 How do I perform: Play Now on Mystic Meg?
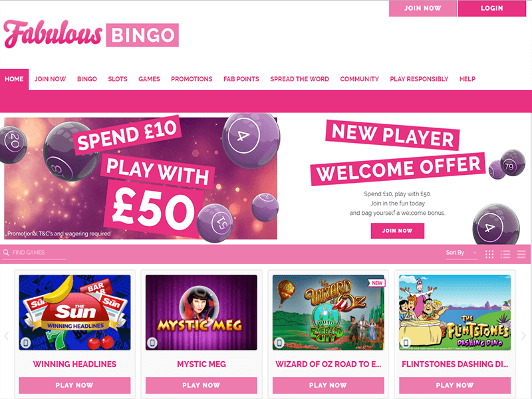pyautogui.click(x=201, y=386)
